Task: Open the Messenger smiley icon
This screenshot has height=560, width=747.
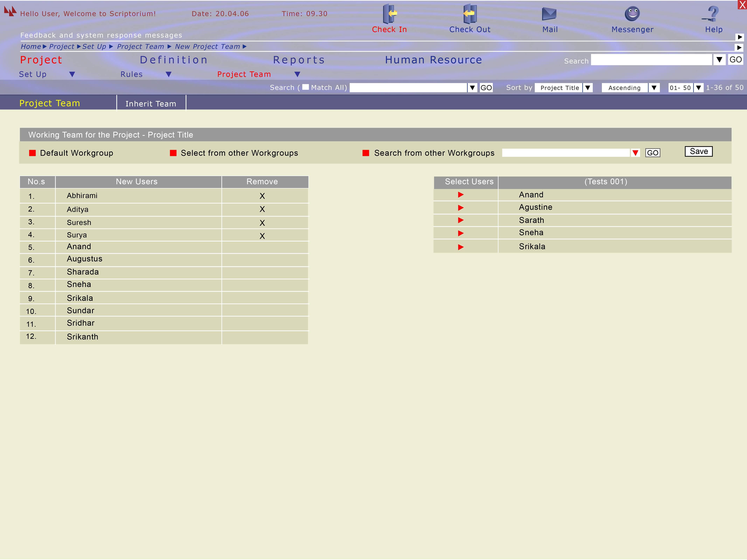Action: point(632,14)
